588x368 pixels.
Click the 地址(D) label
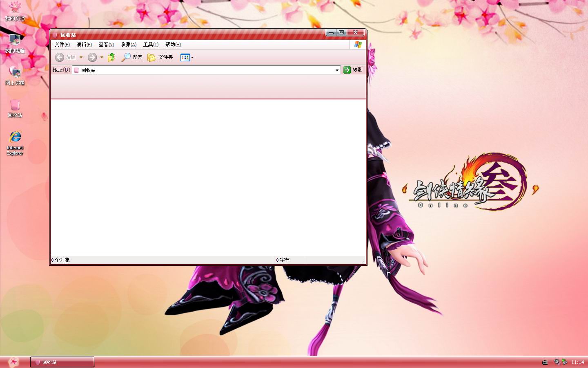point(61,70)
